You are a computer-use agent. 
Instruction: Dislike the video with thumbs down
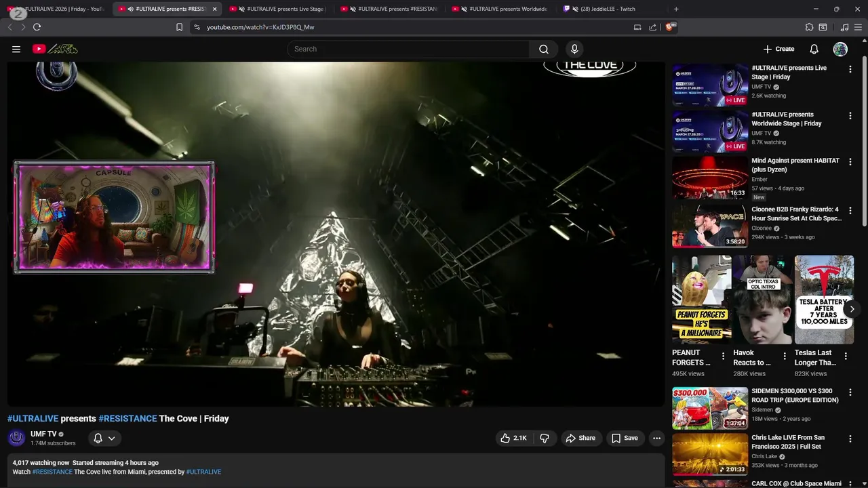coord(545,438)
